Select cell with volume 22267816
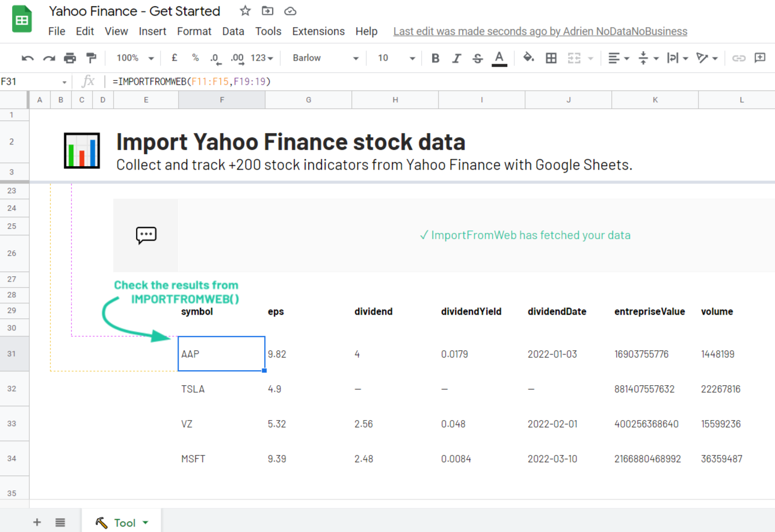The width and height of the screenshot is (775, 532). pos(738,389)
